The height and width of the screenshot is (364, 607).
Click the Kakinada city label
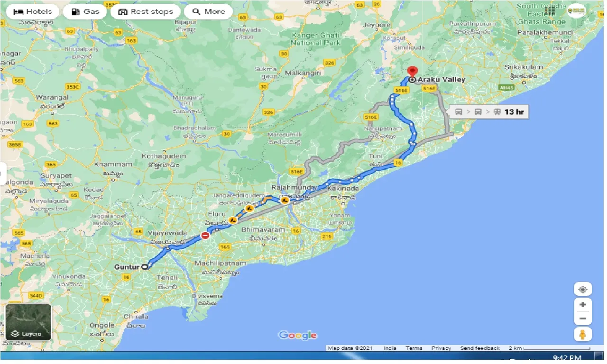344,188
